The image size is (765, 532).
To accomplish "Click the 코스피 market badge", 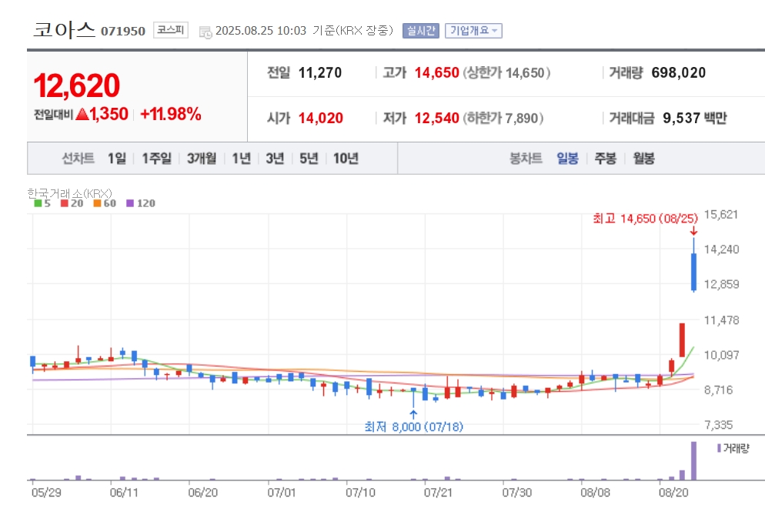I will pos(171,30).
